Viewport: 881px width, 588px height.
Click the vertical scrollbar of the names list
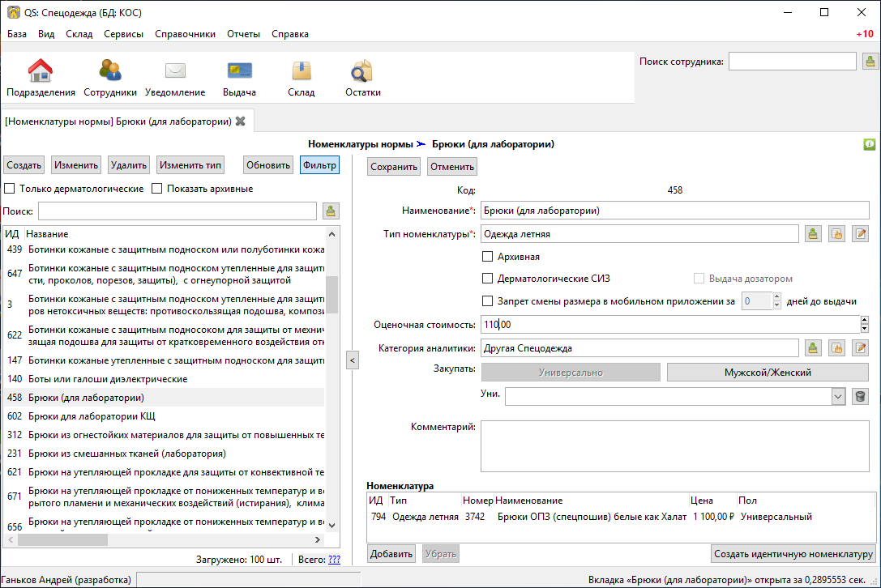[332, 295]
